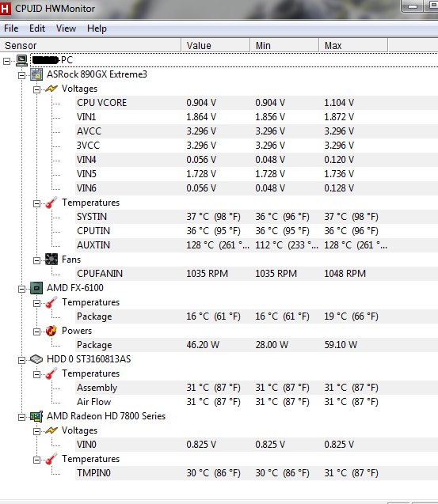Image resolution: width=438 pixels, height=504 pixels.
Task: Collapse Radeon Voltages group
Action: (x=36, y=431)
